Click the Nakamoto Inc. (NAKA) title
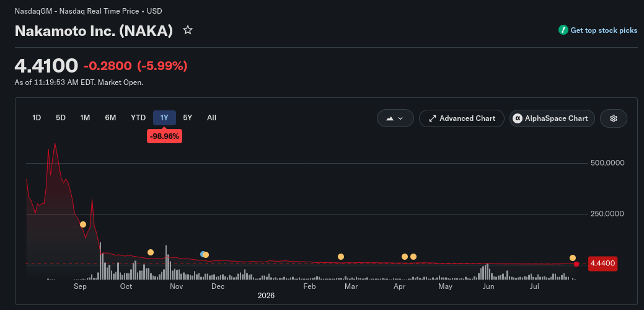Viewport: 644px width, 310px height. [x=94, y=31]
